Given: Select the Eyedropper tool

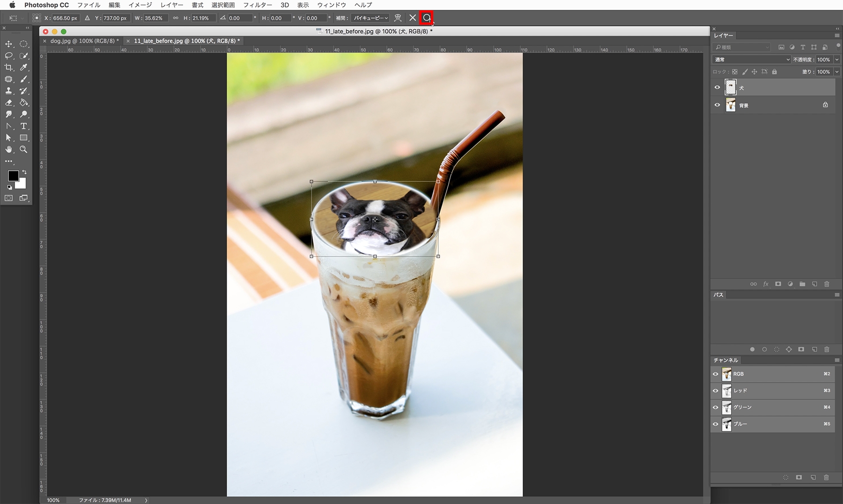Looking at the screenshot, I should 23,67.
